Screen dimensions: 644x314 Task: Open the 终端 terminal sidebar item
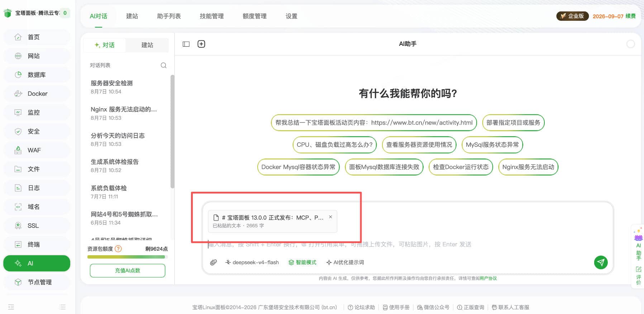(x=37, y=244)
